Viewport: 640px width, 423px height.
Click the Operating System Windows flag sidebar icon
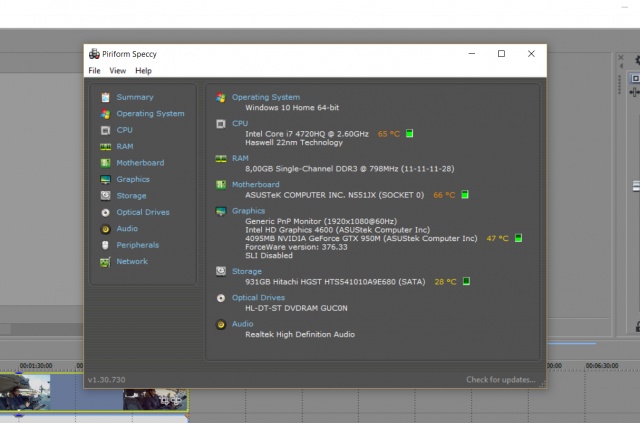tap(105, 114)
